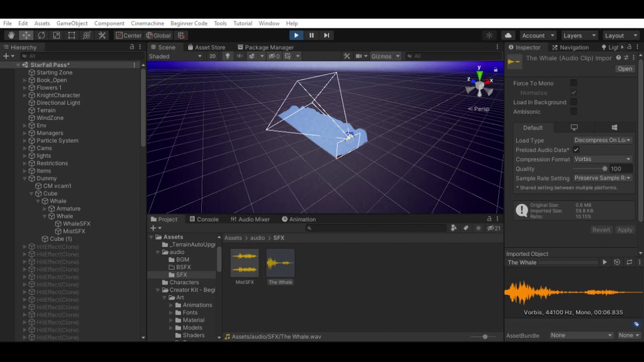The height and width of the screenshot is (362, 644).
Task: Click the search by asset type icon
Action: 454,228
